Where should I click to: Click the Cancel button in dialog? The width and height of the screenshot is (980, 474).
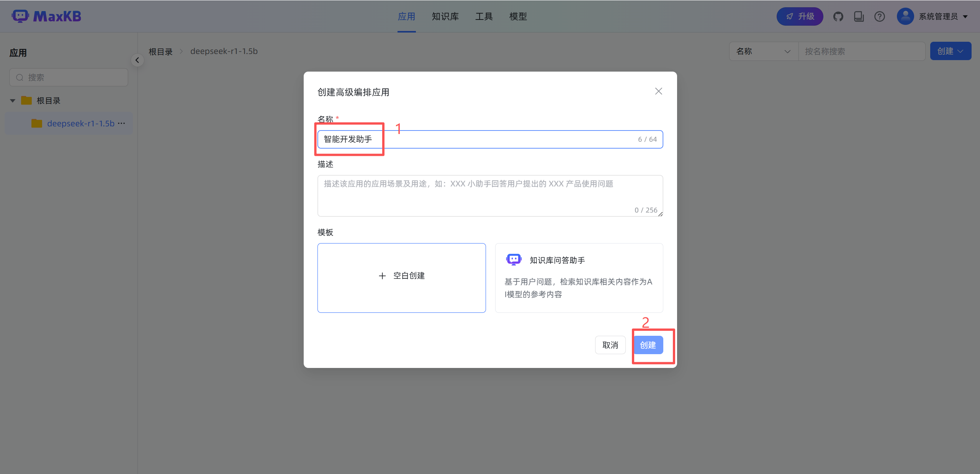click(x=610, y=345)
